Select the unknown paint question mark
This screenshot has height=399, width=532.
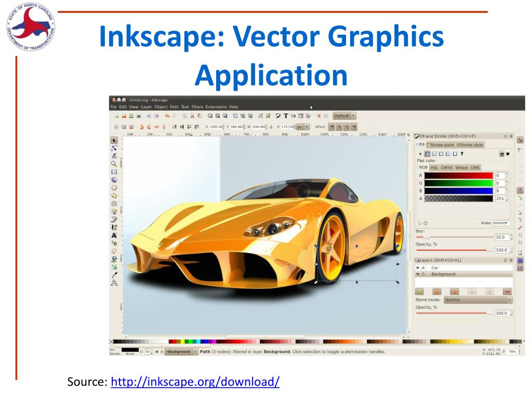(x=462, y=154)
